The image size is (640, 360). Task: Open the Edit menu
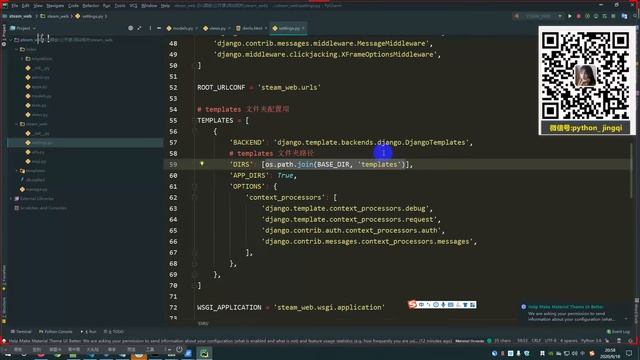[25, 6]
